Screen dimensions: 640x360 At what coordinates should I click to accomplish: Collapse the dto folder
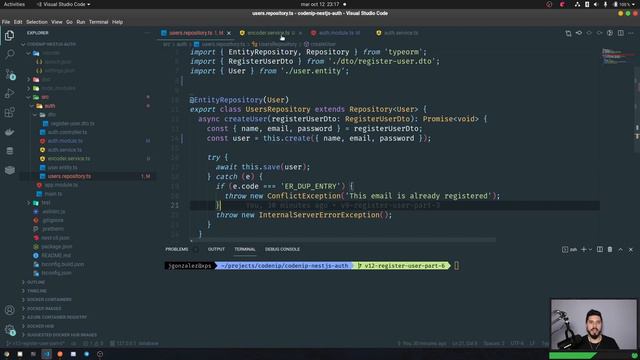click(51, 115)
